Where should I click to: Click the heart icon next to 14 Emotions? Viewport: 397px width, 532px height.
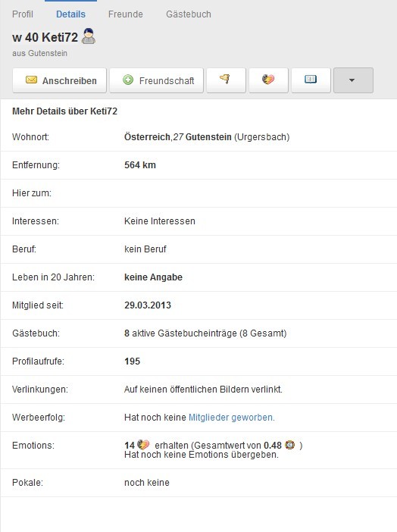(x=143, y=444)
